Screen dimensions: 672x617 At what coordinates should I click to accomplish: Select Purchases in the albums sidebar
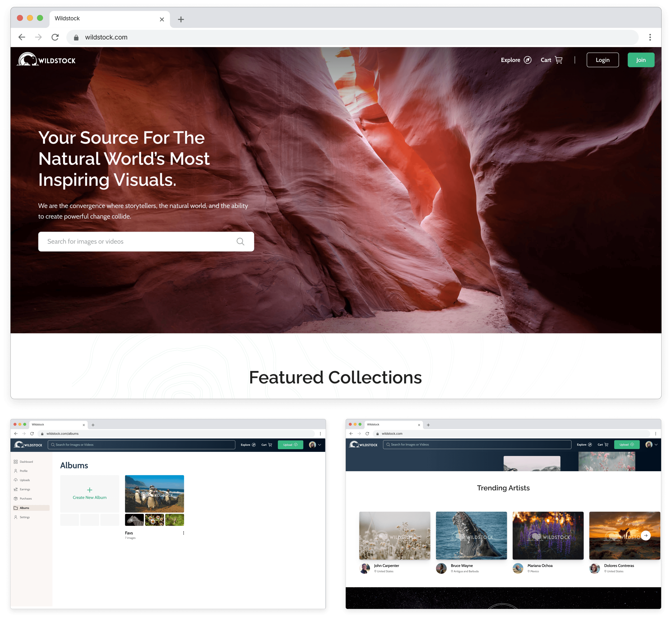click(x=25, y=499)
